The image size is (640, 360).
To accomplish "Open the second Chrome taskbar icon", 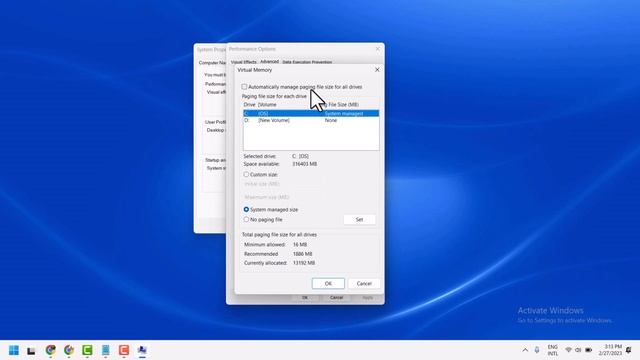I will pos(69,350).
